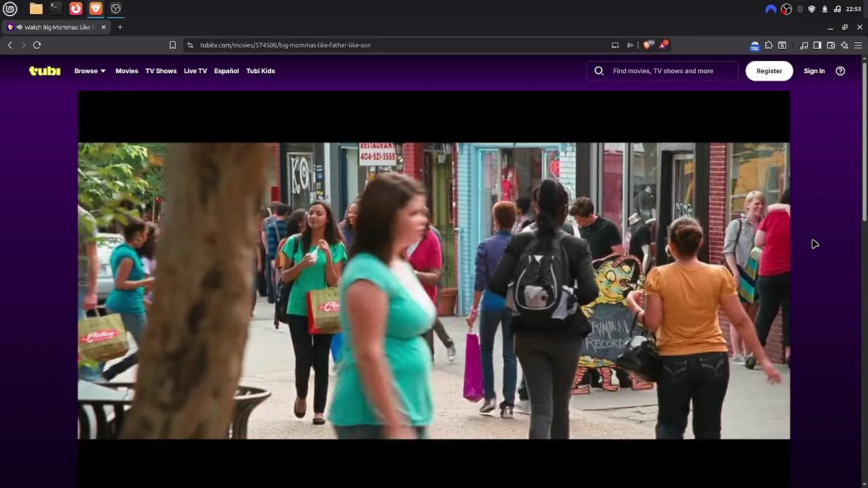Open Tubi Kids
Screen dimensions: 868x488
point(260,70)
